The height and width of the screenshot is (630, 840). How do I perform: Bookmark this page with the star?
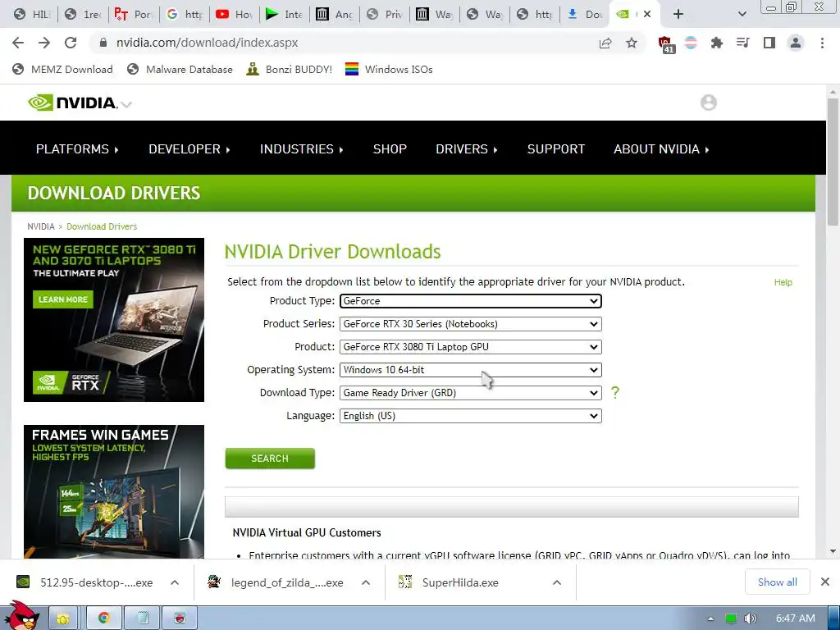coord(632,43)
